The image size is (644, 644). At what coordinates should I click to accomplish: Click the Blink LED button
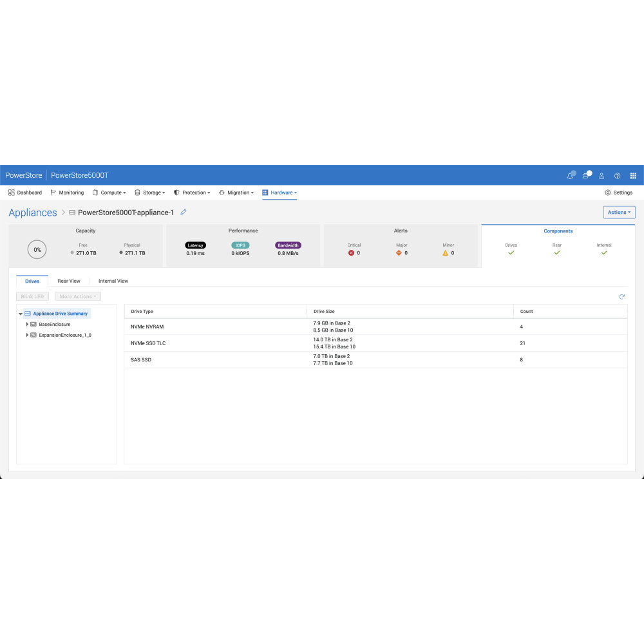coord(32,296)
